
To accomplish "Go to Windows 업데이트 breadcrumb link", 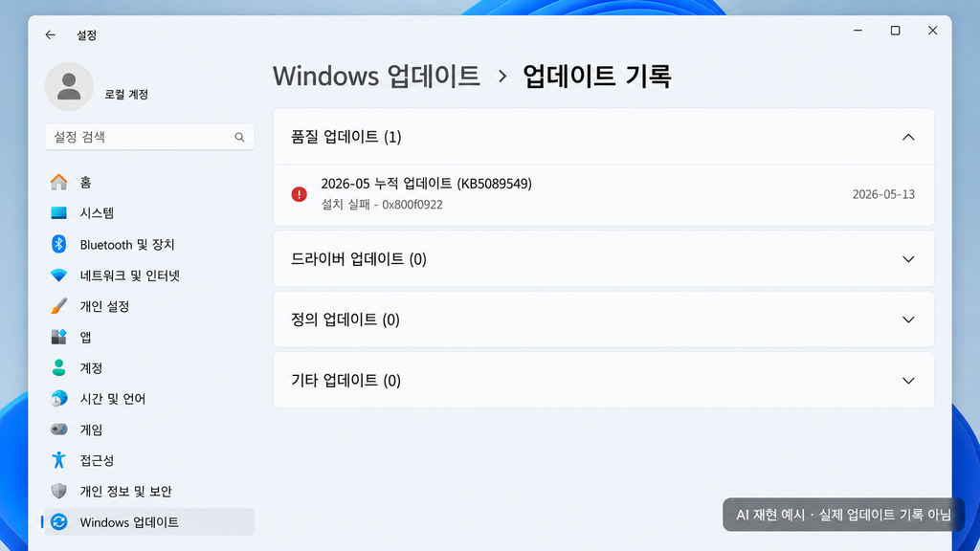I will tap(376, 77).
